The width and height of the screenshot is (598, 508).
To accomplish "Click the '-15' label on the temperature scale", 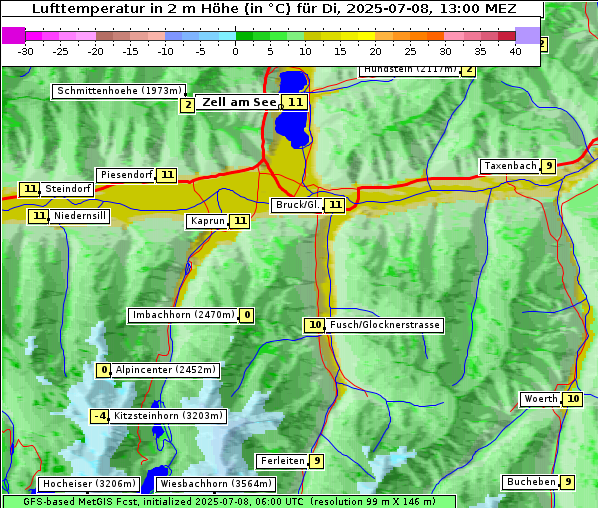I will coord(130,51).
